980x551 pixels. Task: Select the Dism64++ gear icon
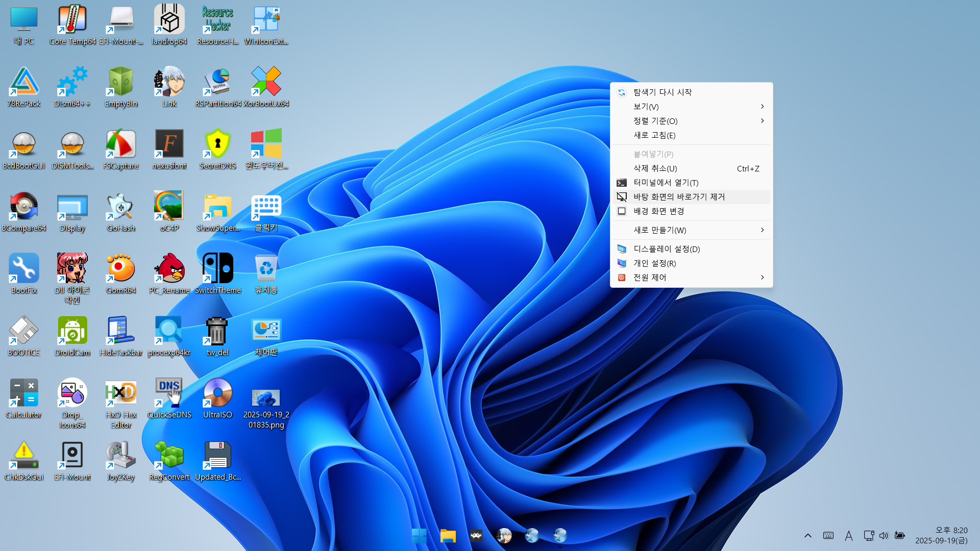[72, 82]
